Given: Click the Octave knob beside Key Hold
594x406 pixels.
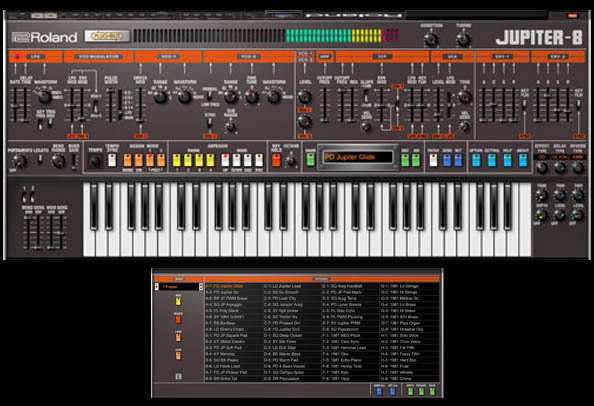Looking at the screenshot, I should tap(291, 161).
